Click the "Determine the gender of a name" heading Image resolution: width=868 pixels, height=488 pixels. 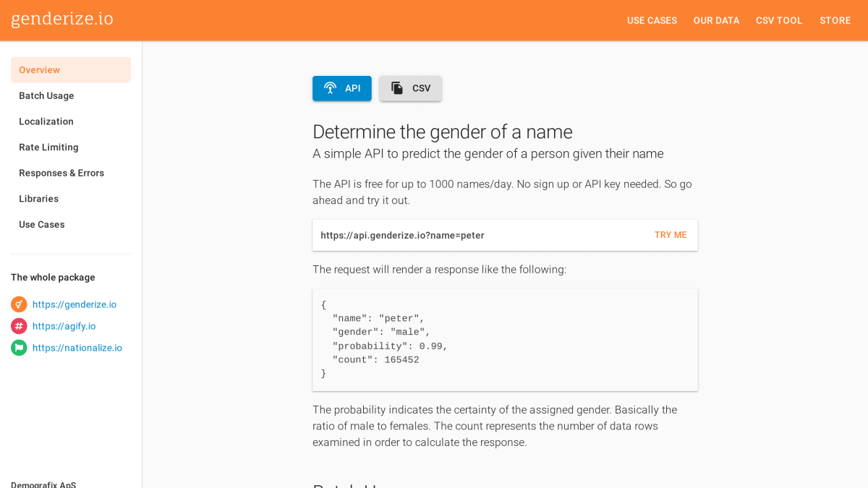click(x=443, y=132)
